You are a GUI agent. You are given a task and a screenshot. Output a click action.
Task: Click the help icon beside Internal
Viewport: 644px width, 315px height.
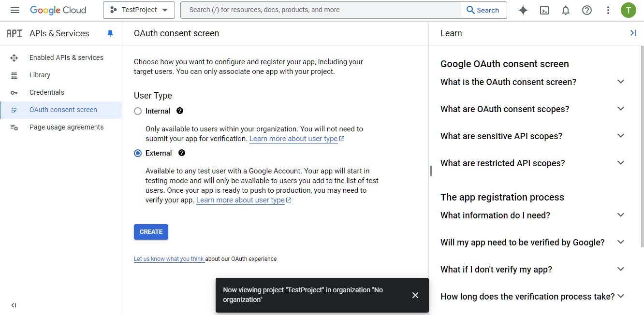[180, 111]
